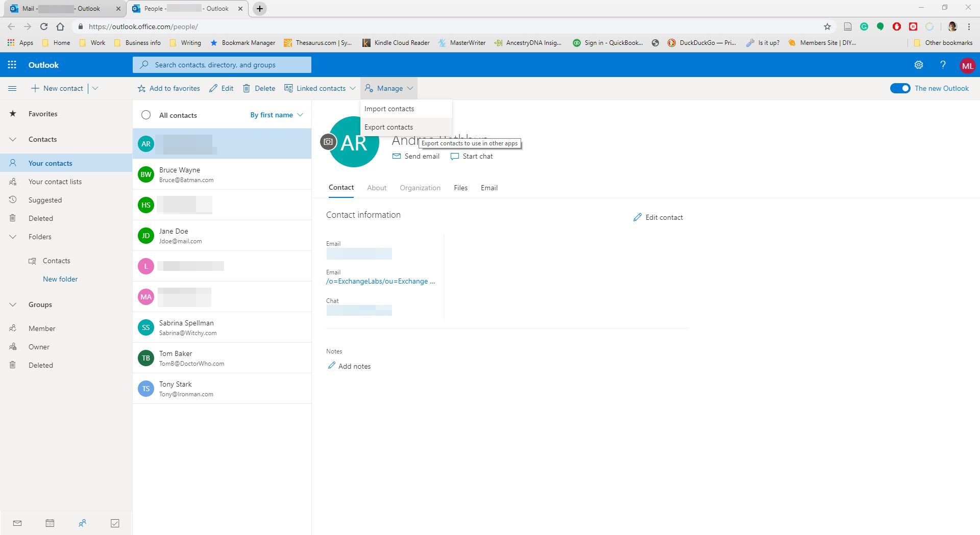Expand the Linked contacts dropdown

tap(353, 88)
